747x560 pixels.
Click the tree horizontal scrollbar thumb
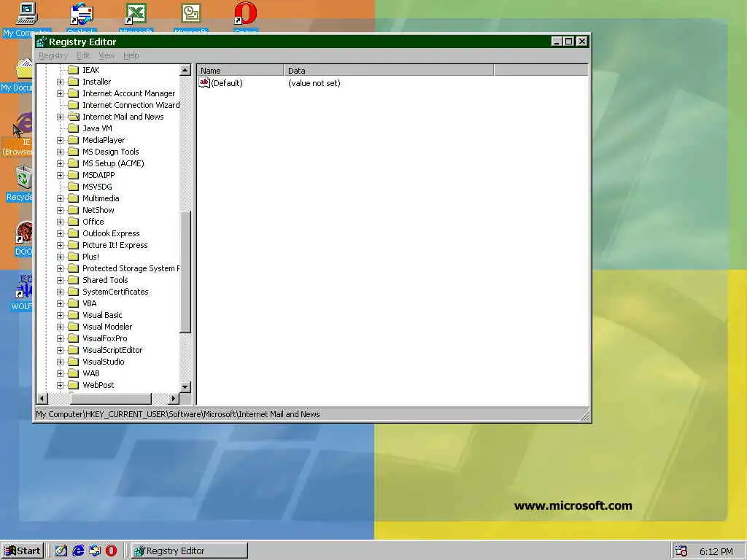tap(110, 398)
